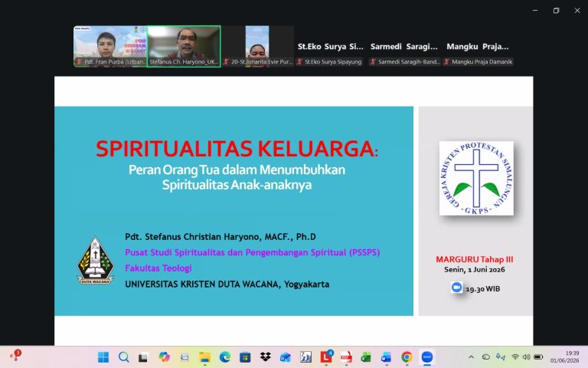Open Microsoft Store from the taskbar
The width and height of the screenshot is (588, 368).
(245, 357)
